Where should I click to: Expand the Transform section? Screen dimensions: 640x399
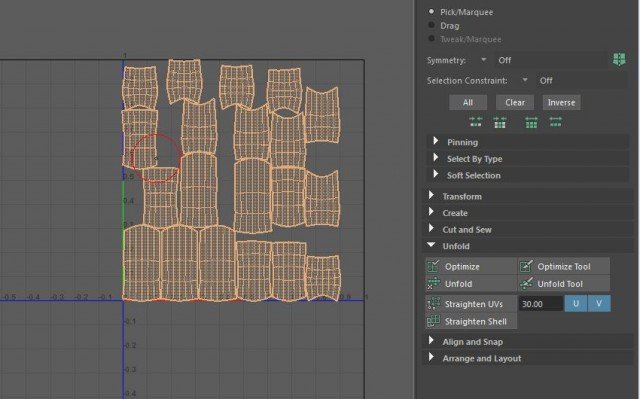coord(527,196)
